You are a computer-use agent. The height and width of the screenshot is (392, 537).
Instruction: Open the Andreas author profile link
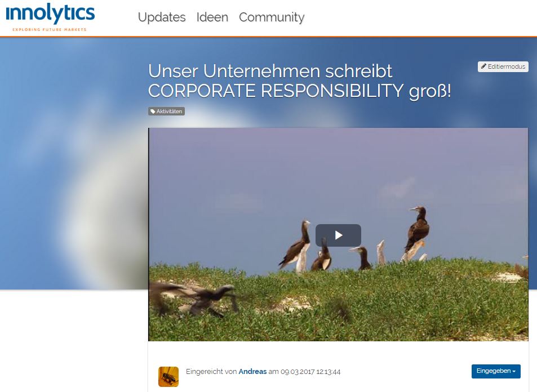[252, 372]
